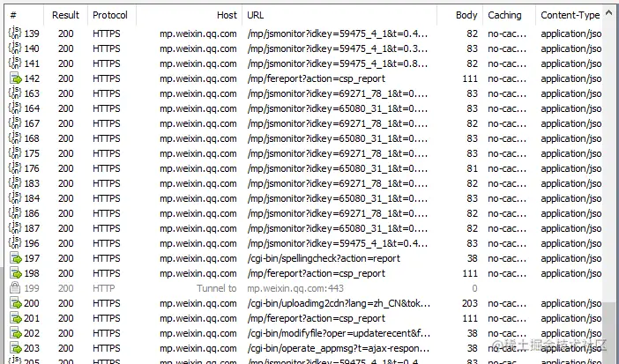Sort by the Result column header

coord(65,15)
